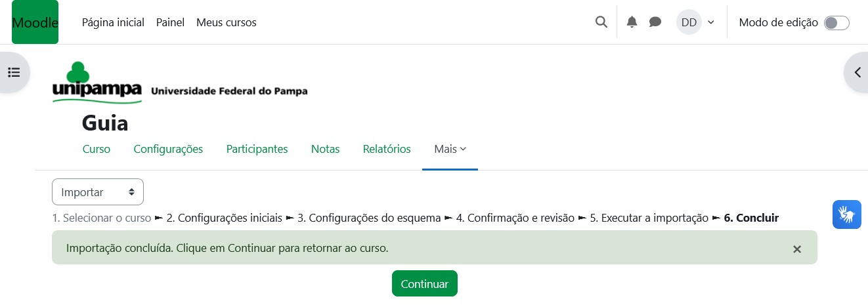Click the green Moodle logo
The image size is (868, 305).
point(35,22)
